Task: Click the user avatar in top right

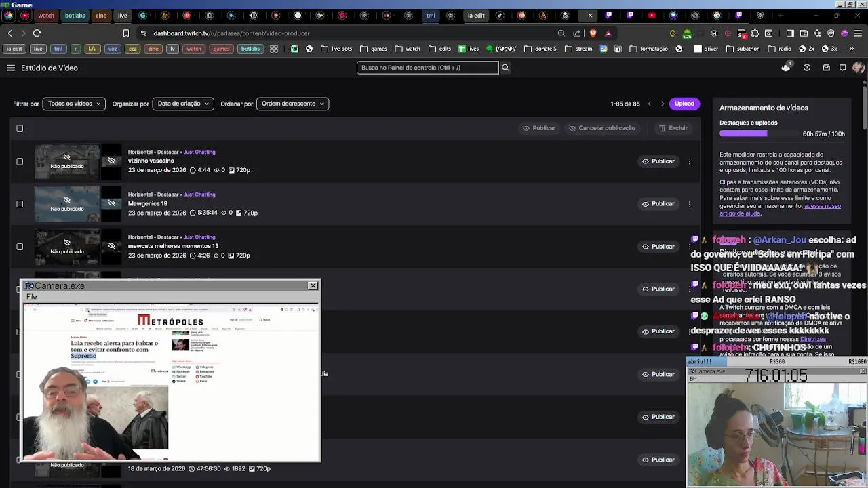Action: (859, 68)
